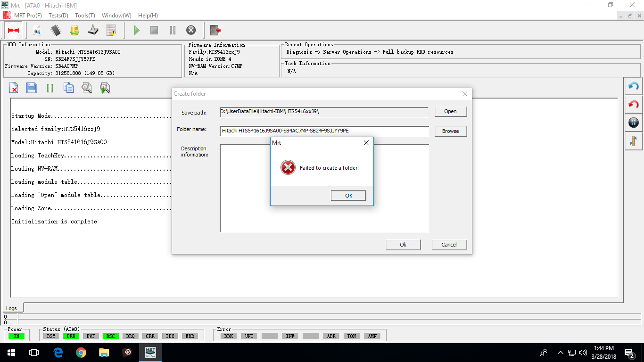Image resolution: width=644 pixels, height=362 pixels.
Task: Close the Create folder dialog
Action: 465,94
